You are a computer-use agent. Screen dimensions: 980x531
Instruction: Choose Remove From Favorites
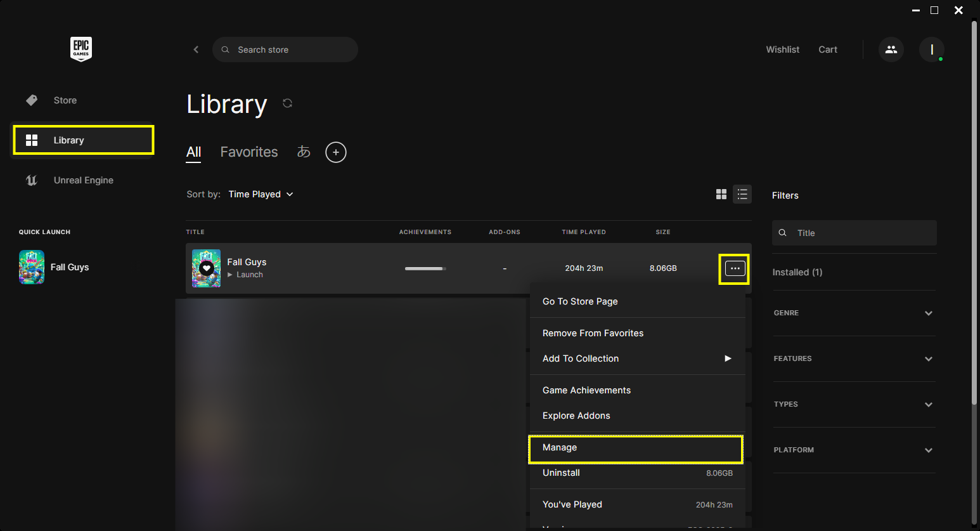[x=637, y=333]
